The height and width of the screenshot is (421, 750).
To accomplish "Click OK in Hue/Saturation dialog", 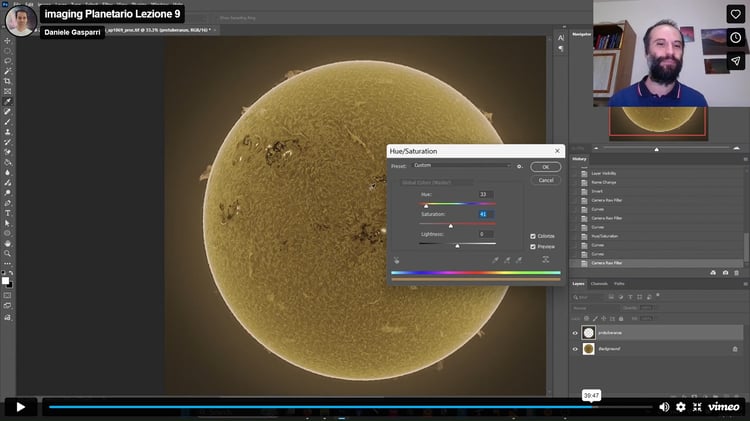I will (x=546, y=167).
